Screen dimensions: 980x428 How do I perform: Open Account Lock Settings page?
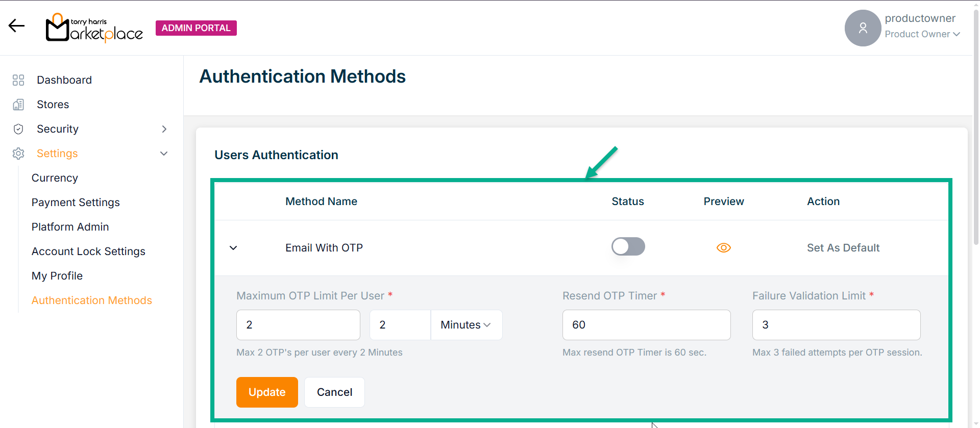click(x=88, y=251)
